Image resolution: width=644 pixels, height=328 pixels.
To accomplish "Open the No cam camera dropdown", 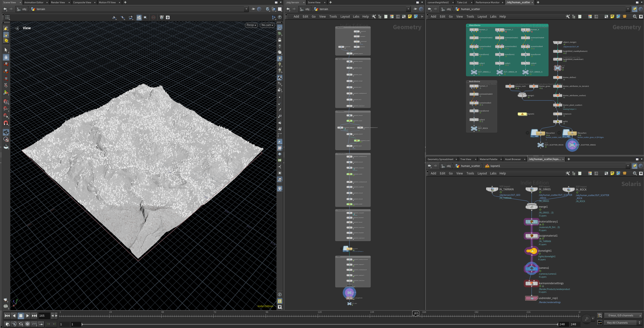I will 267,25.
